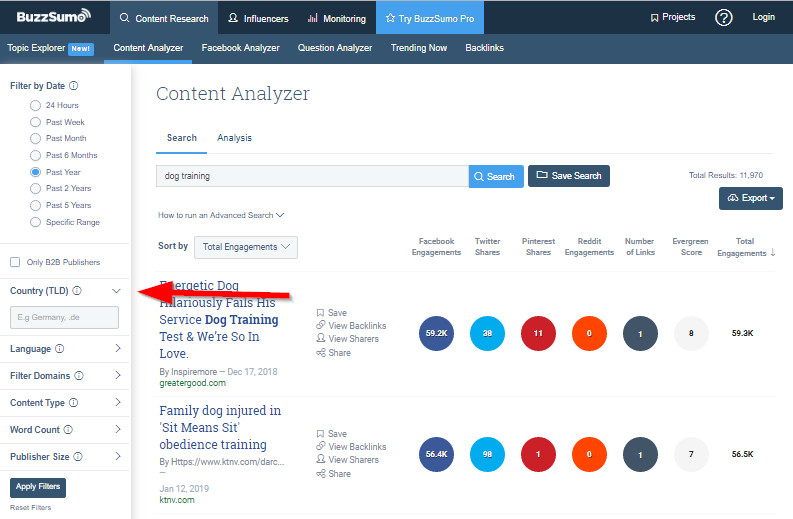
Task: Select the Past 2 Years date filter
Action: tap(35, 188)
